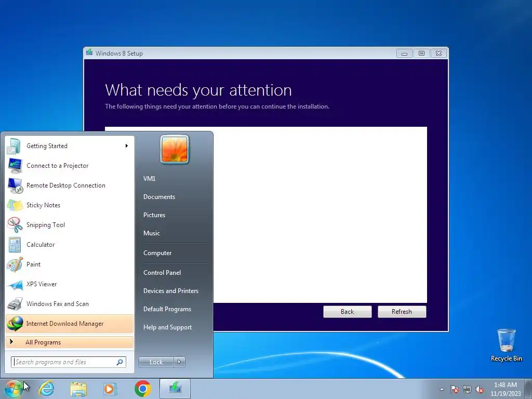The height and width of the screenshot is (399, 532).
Task: Open Google Chrome from taskbar
Action: click(x=142, y=389)
